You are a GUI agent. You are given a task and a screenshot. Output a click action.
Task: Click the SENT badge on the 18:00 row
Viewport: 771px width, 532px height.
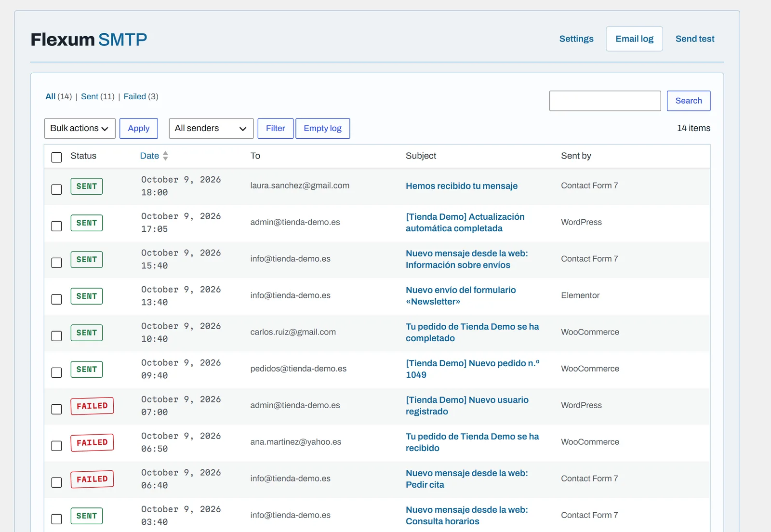tap(87, 186)
